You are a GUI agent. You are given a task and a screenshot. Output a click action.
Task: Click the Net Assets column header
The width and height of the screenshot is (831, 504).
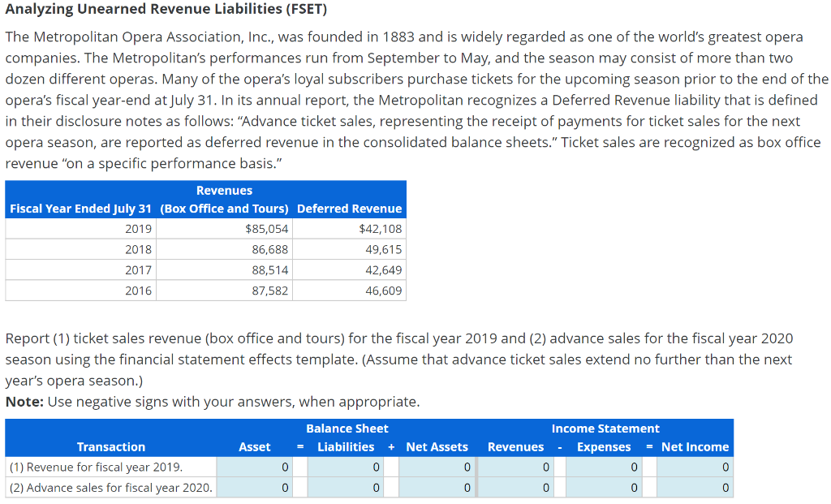click(x=437, y=447)
